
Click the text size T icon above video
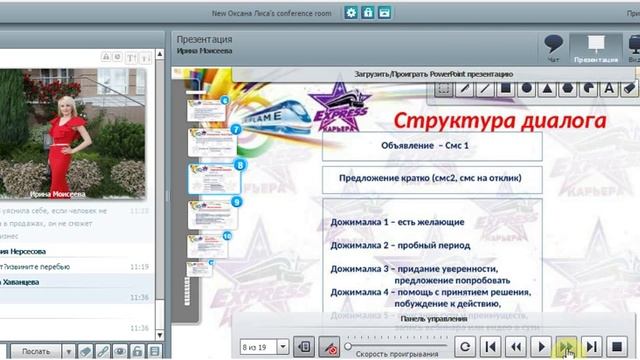131,58
